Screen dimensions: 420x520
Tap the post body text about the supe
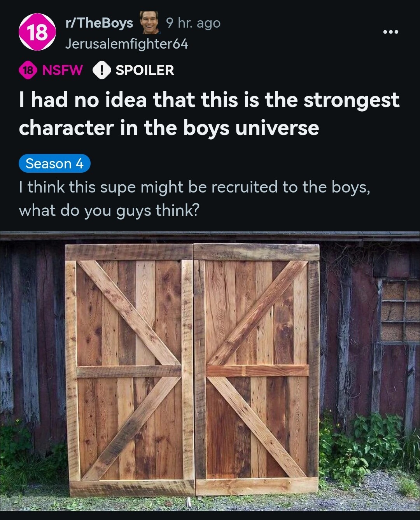point(194,198)
